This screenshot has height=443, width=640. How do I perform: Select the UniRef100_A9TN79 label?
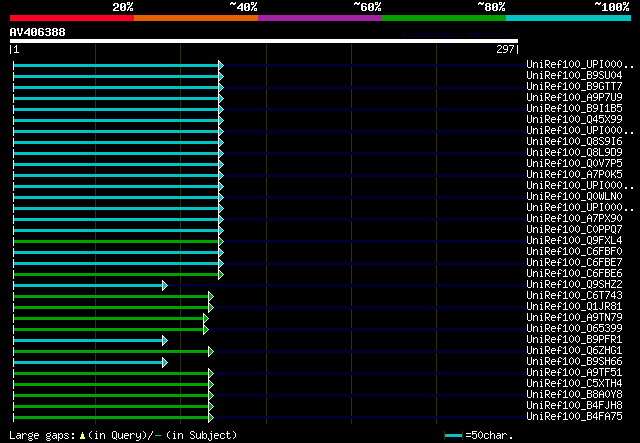click(x=574, y=318)
